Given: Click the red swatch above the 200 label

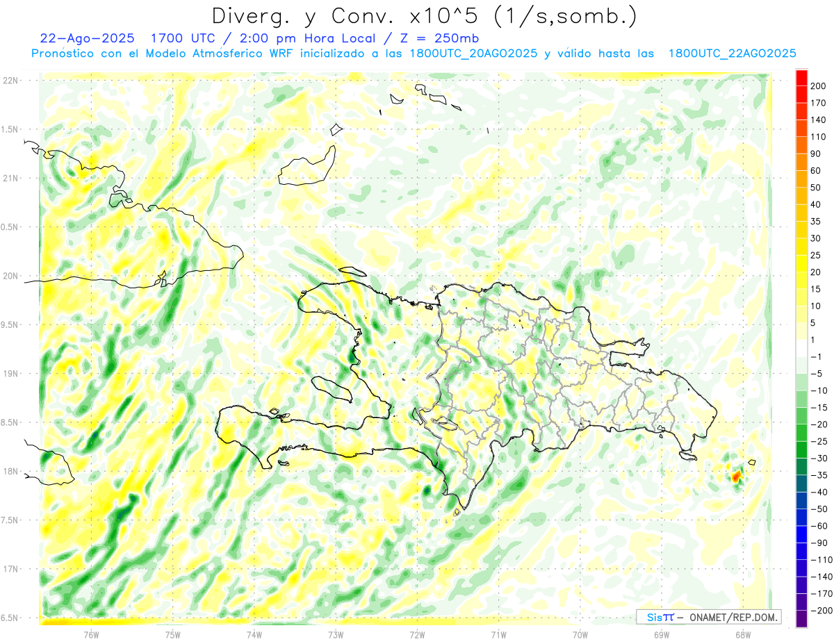Looking at the screenshot, I should click(801, 78).
